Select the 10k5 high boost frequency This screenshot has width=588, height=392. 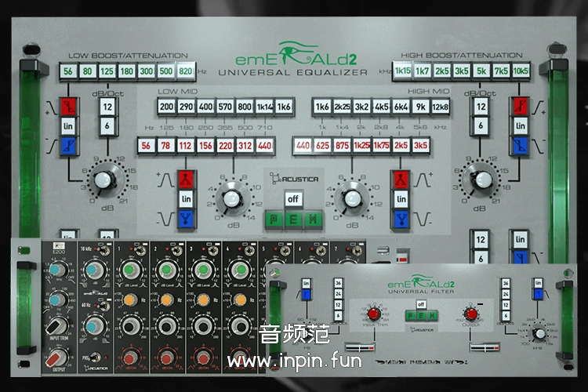coord(521,71)
